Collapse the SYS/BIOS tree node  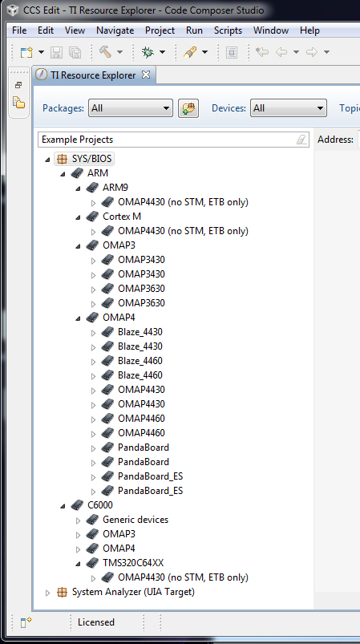click(x=47, y=160)
